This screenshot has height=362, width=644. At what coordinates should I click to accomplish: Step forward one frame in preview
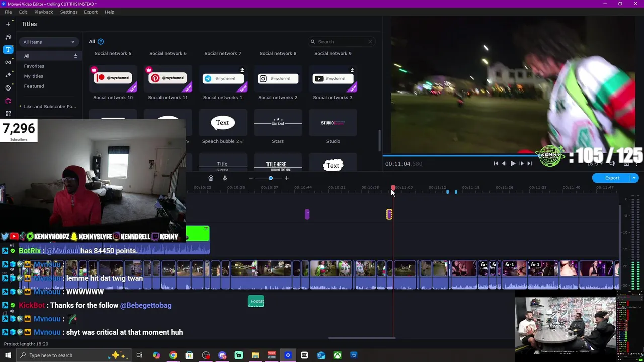521,163
